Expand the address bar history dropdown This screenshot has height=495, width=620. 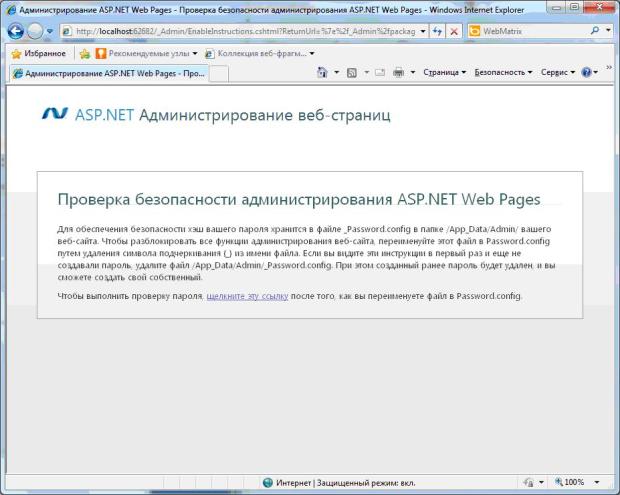pos(423,31)
